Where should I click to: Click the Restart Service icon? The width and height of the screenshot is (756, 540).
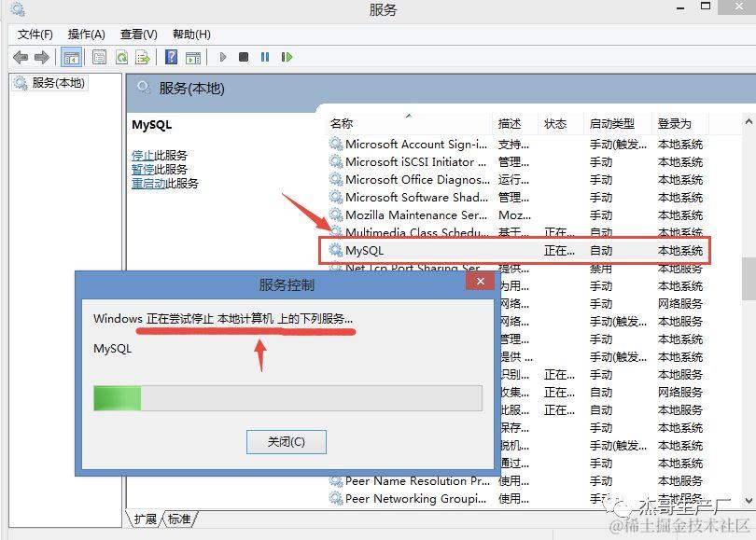pos(287,57)
